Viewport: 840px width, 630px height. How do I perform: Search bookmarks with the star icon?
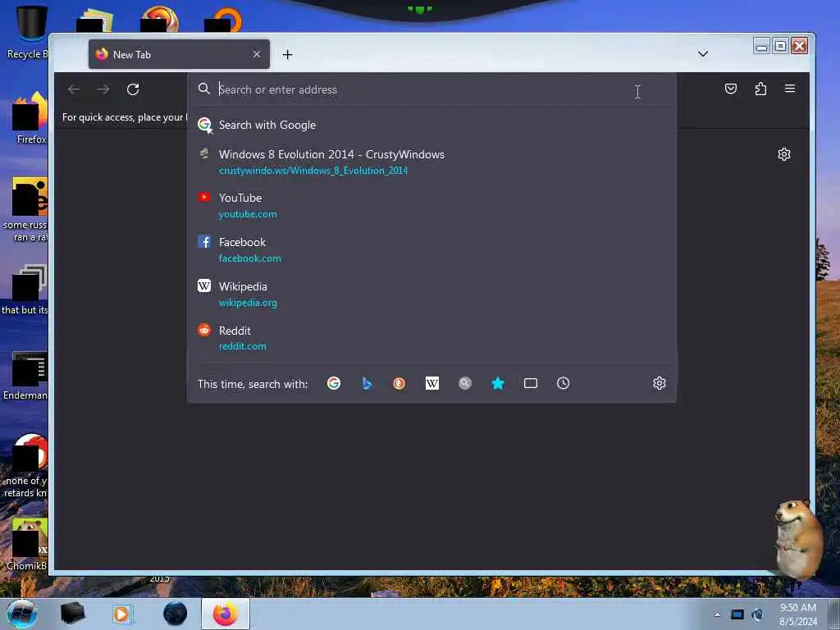coord(498,384)
